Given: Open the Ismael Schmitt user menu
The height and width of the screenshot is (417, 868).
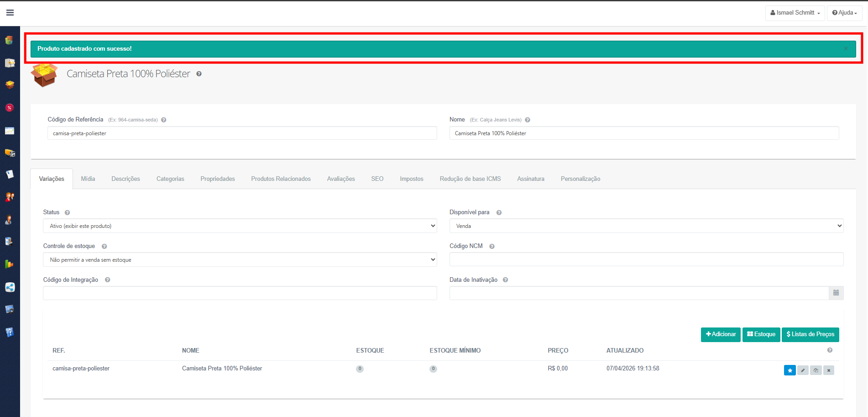Looking at the screenshot, I should pos(795,13).
